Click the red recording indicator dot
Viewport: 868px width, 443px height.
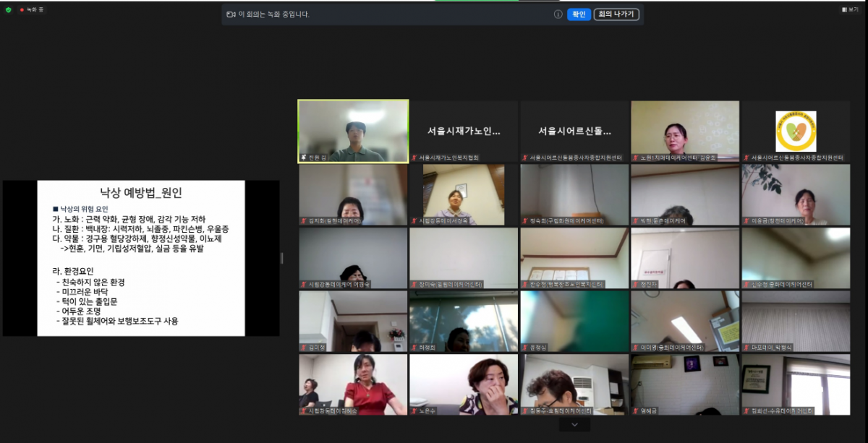[x=22, y=9]
